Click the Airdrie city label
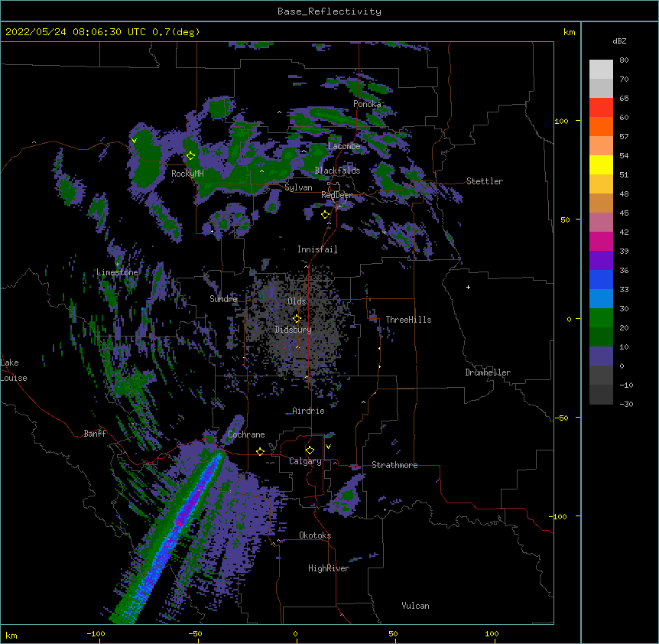Image resolution: width=659 pixels, height=644 pixels. click(308, 411)
